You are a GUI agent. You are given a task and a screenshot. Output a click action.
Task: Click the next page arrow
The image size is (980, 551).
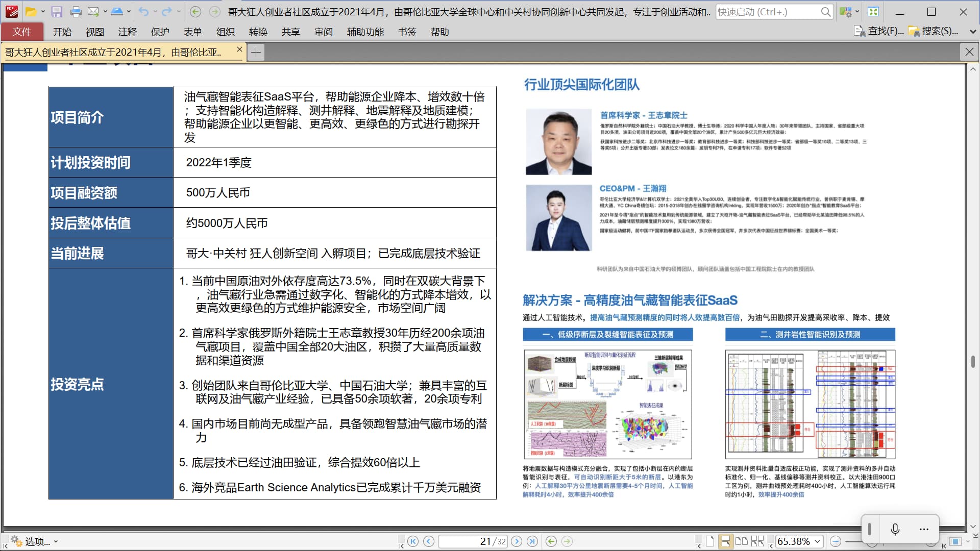pos(517,541)
